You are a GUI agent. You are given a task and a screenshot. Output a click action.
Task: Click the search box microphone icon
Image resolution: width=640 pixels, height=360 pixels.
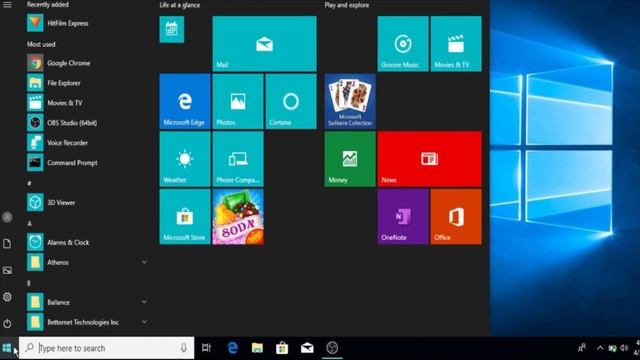(184, 348)
